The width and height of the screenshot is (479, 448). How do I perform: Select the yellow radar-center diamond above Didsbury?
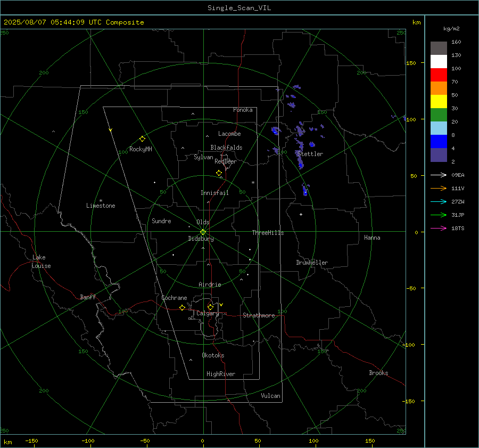pyautogui.click(x=203, y=232)
